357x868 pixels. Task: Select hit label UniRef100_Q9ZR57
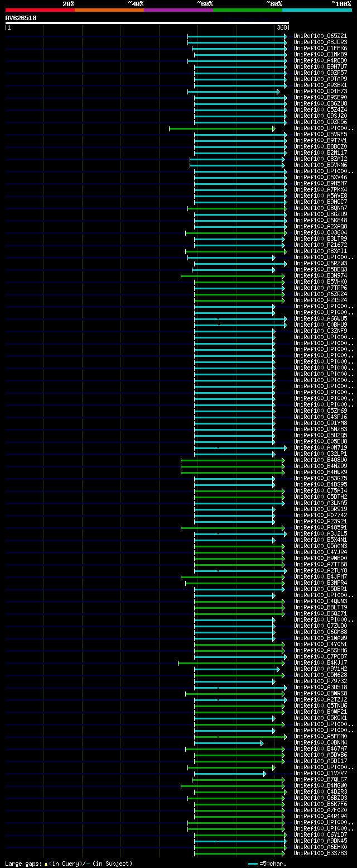[x=320, y=73]
